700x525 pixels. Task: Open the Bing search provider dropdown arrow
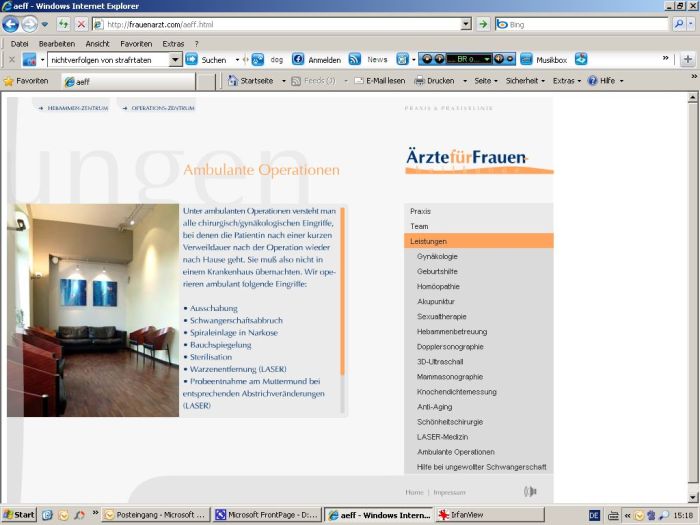pos(692,24)
